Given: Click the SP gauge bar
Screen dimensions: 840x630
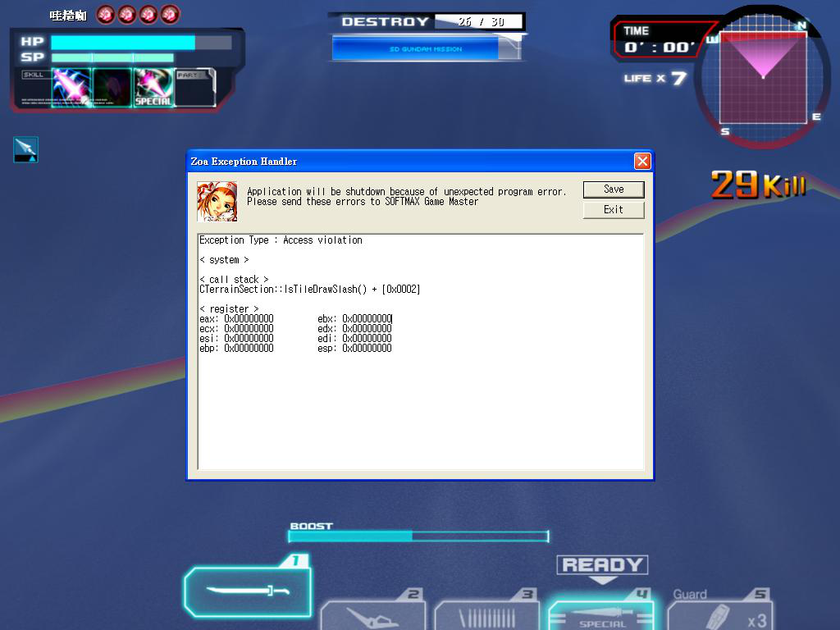Looking at the screenshot, I should [x=112, y=57].
